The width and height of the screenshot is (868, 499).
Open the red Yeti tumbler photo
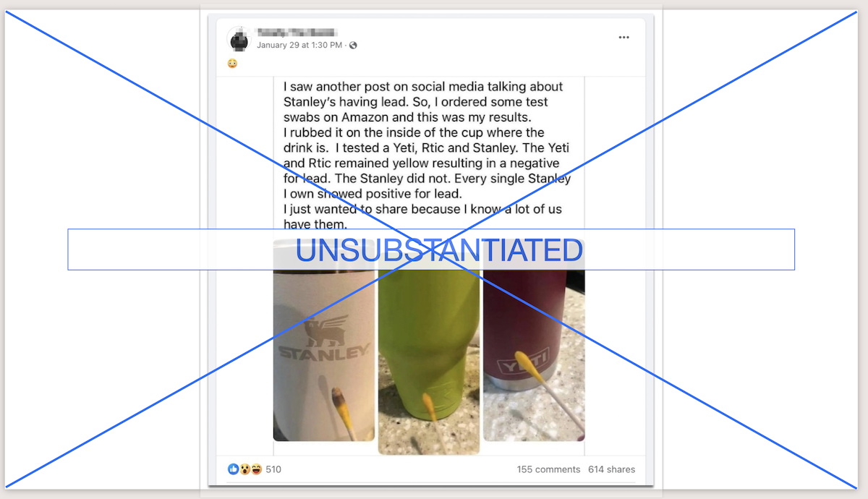pyautogui.click(x=534, y=340)
